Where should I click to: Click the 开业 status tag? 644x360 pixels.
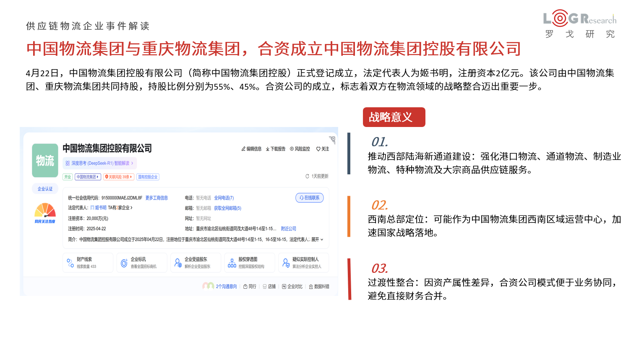click(x=68, y=177)
